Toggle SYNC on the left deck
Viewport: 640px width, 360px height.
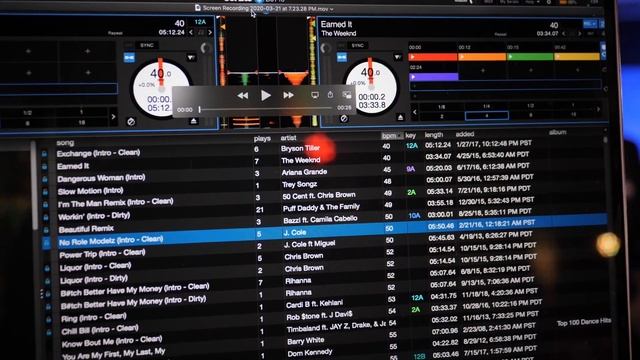pyautogui.click(x=147, y=45)
